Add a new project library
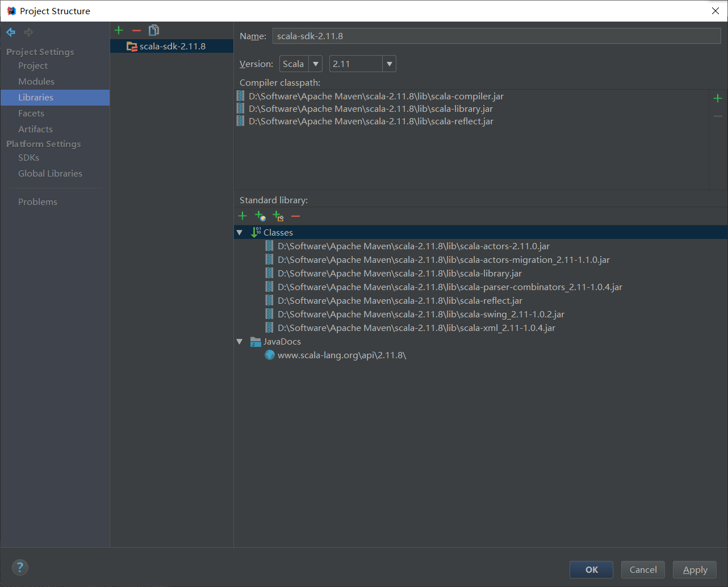 coord(119,30)
